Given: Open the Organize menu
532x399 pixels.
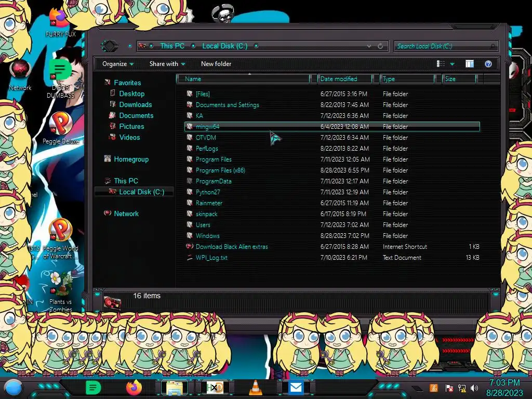Looking at the screenshot, I should (x=118, y=64).
